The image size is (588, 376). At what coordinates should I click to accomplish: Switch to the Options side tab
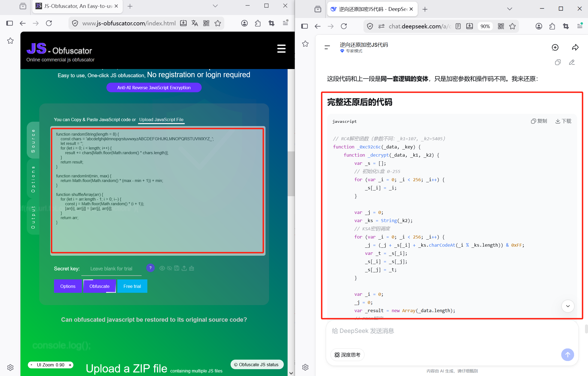(33, 179)
